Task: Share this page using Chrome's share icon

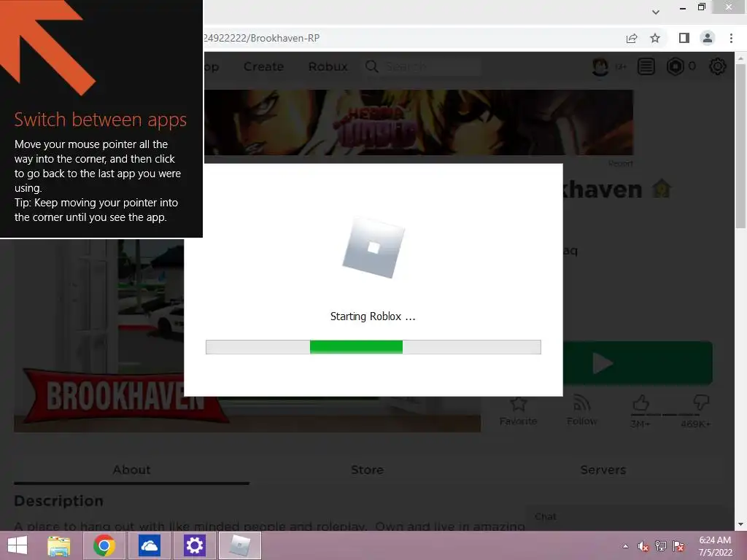Action: point(632,38)
